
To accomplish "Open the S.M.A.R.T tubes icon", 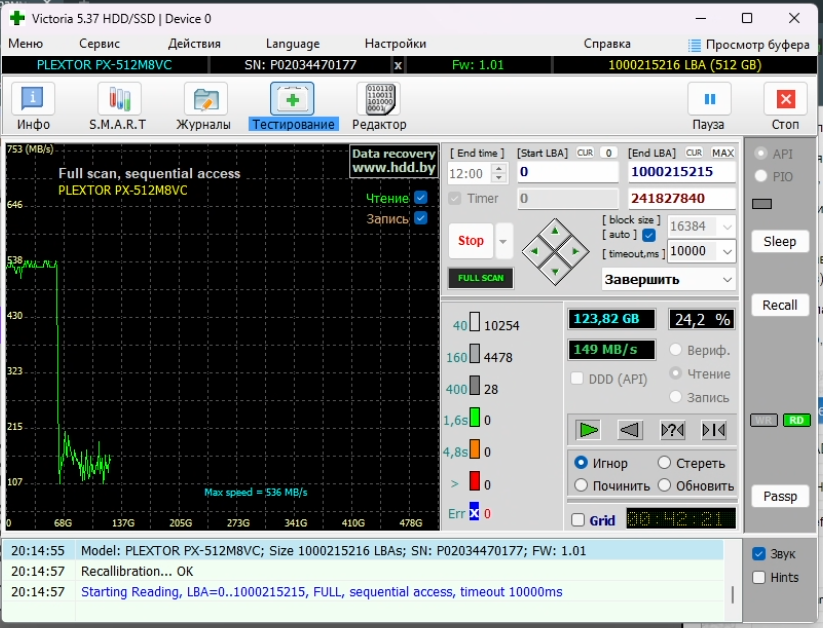I will 120,99.
